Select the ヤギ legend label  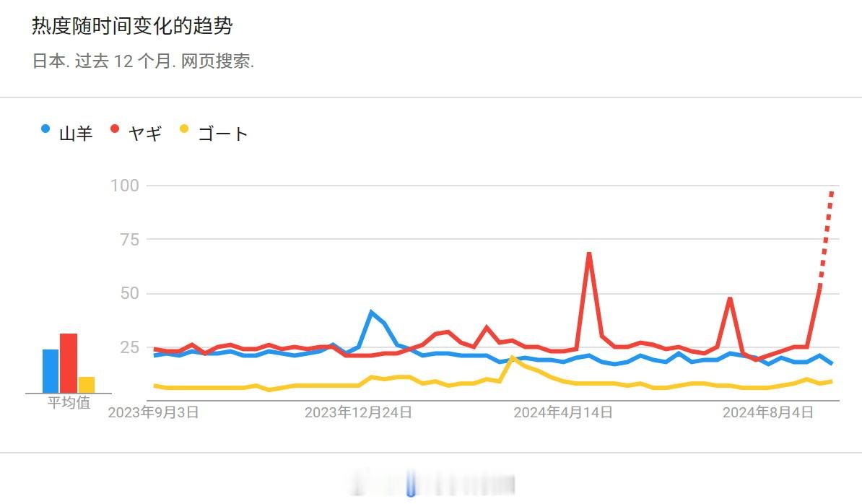coord(145,134)
